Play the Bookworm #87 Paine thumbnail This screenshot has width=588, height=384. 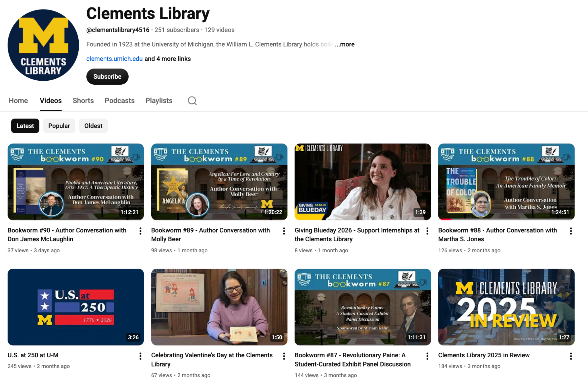[x=363, y=307]
